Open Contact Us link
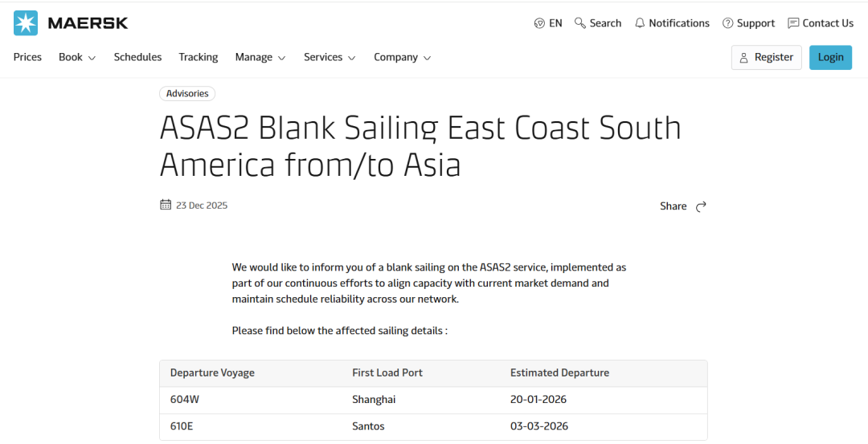 coord(828,23)
